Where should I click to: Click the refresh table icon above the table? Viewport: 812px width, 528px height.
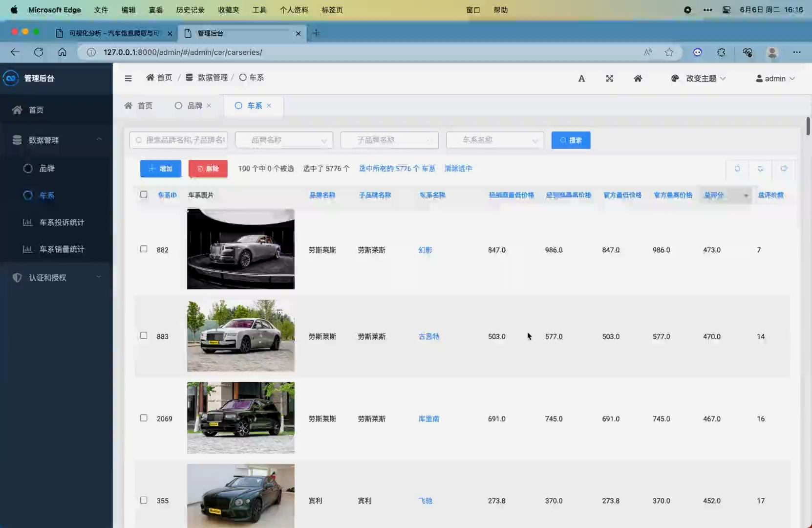[x=760, y=169]
